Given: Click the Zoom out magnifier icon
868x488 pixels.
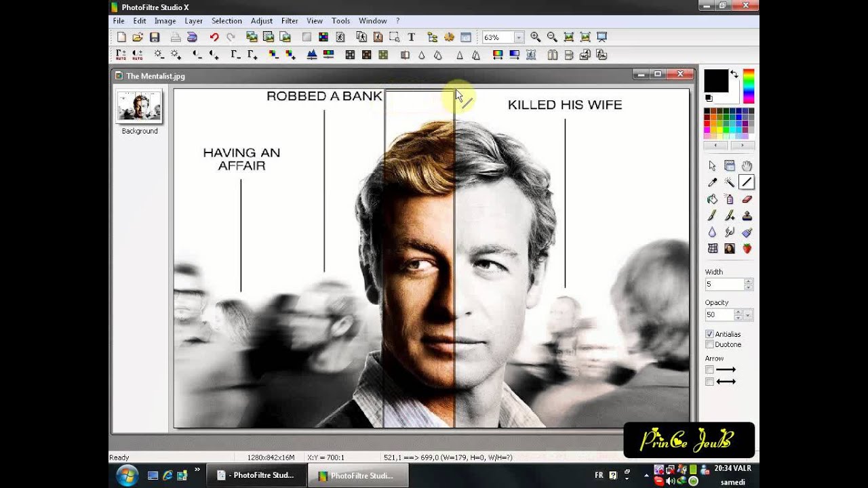Looking at the screenshot, I should (552, 37).
